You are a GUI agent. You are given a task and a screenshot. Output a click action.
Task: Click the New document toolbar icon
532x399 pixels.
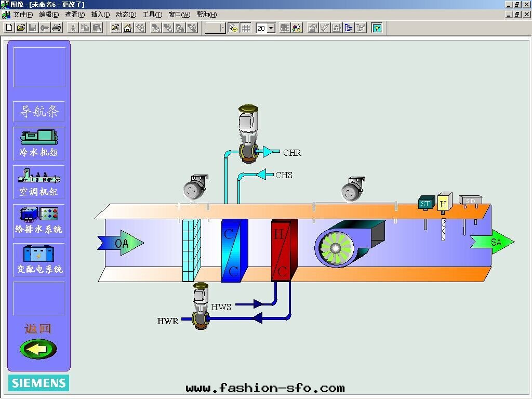click(9, 28)
